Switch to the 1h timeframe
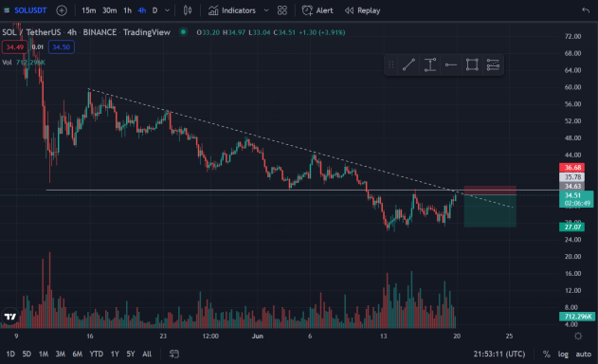This screenshot has width=598, height=364. [127, 10]
